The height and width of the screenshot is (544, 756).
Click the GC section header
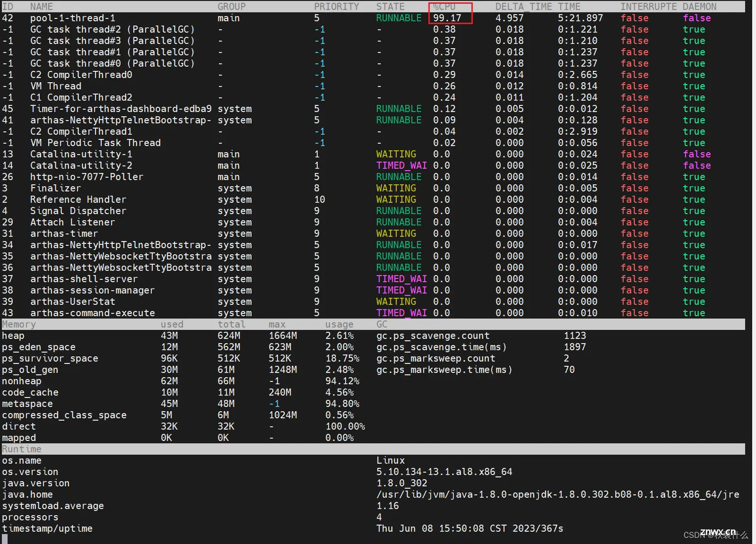point(382,324)
